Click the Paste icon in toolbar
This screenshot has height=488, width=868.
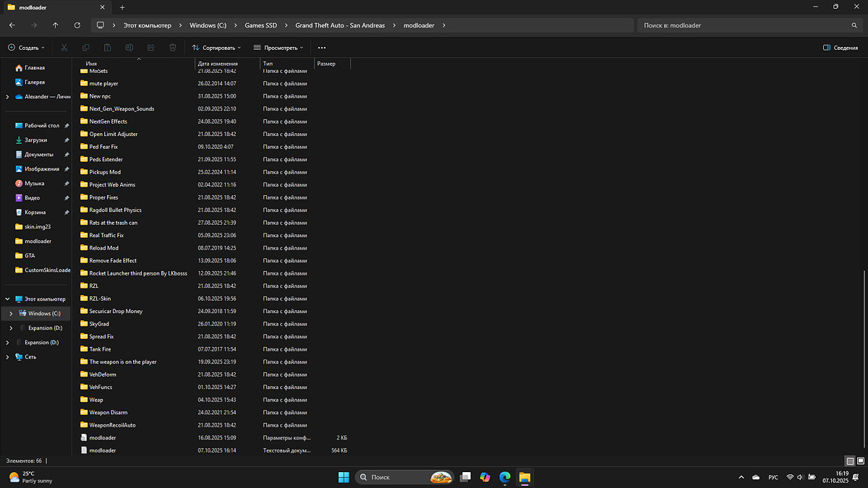pos(108,48)
